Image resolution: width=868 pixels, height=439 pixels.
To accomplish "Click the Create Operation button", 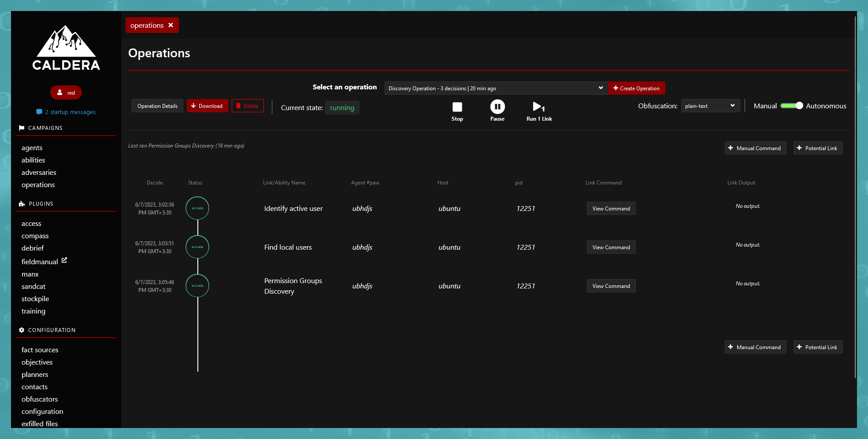I will pos(636,88).
